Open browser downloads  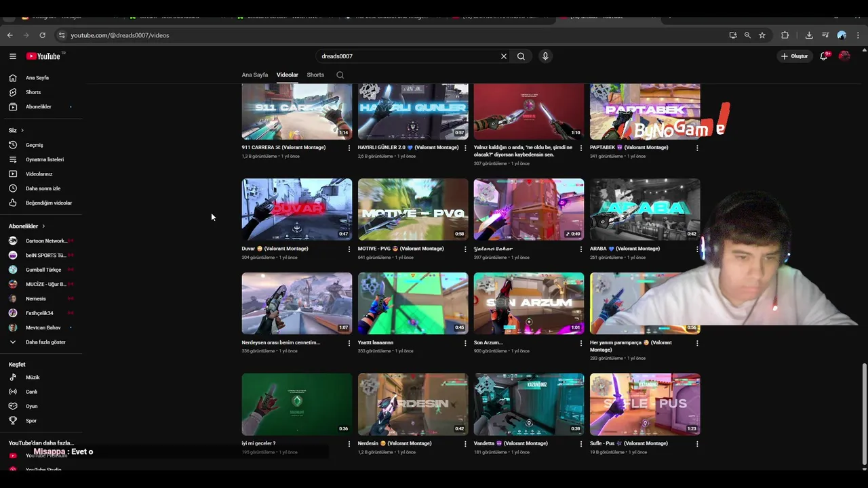809,35
